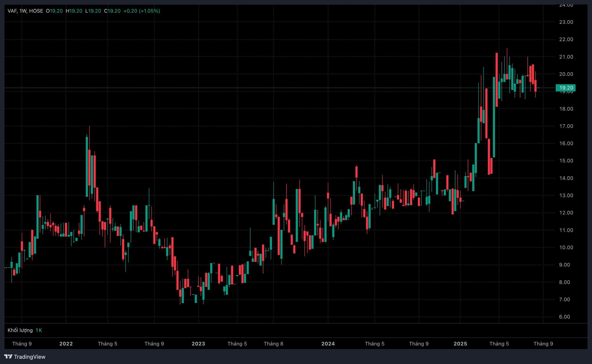Click the 2025 time axis label
592x364 pixels.
[x=460, y=343]
